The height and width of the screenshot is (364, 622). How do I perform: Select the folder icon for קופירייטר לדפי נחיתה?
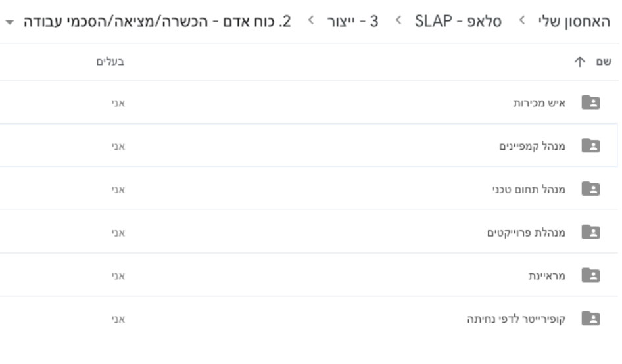590,319
